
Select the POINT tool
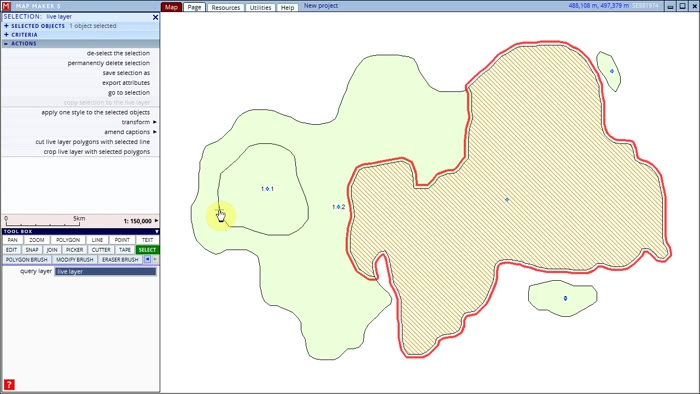tap(122, 240)
